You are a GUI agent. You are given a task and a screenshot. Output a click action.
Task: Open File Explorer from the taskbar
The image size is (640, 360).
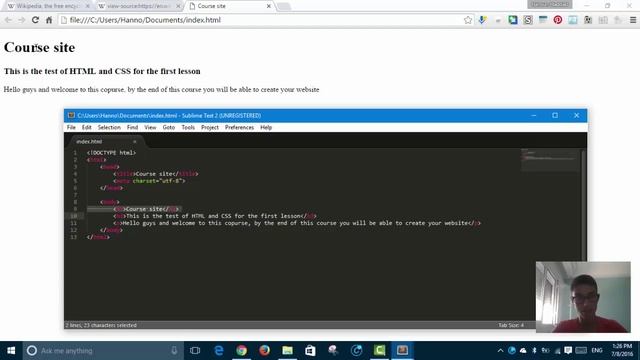point(287,351)
